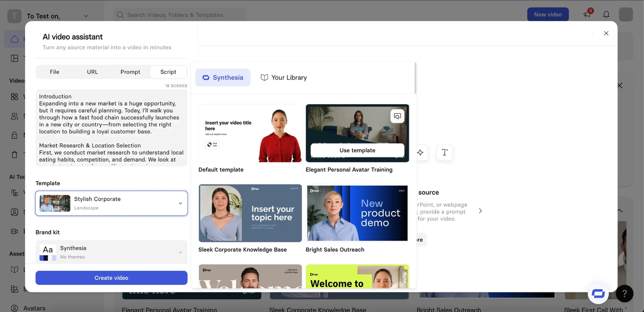Preview icon on Elegant Personal Avatar Training

(397, 116)
